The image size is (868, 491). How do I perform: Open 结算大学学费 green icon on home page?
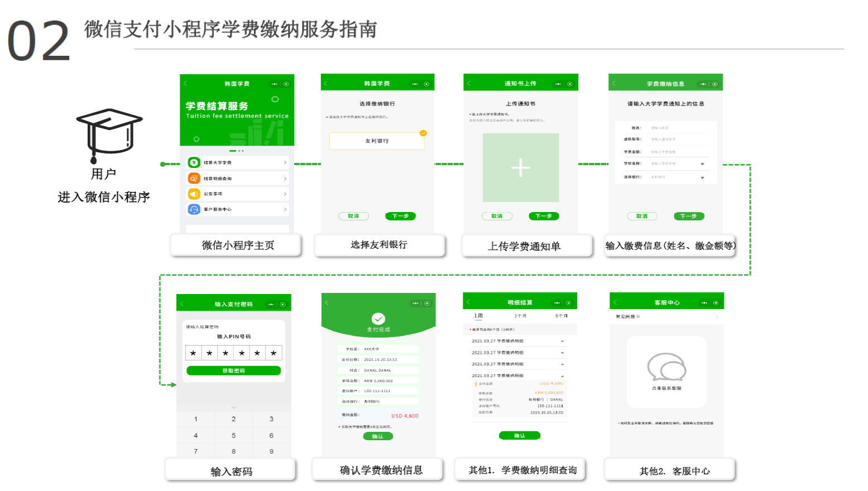coord(194,162)
